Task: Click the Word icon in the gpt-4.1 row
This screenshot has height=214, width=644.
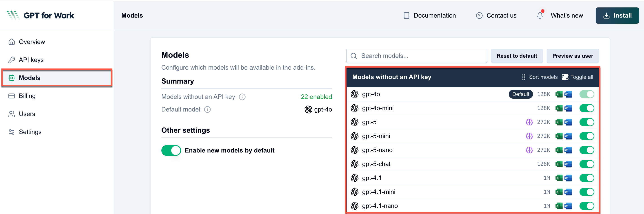Action: click(x=568, y=178)
